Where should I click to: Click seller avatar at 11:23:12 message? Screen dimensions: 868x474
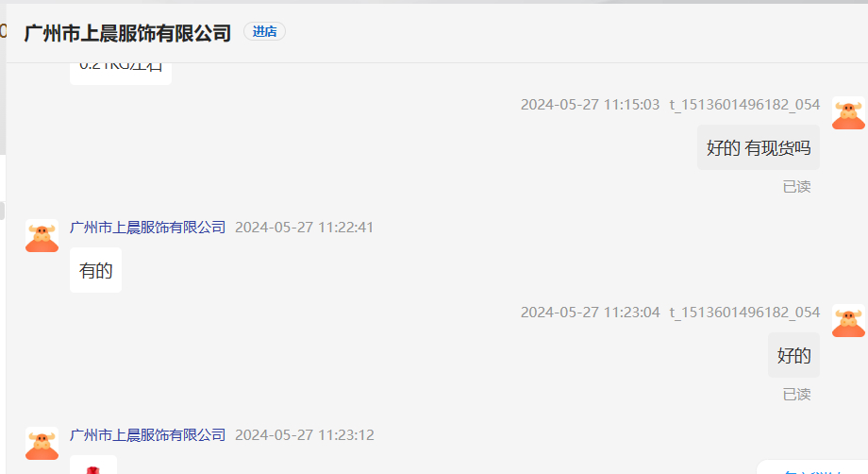point(42,443)
